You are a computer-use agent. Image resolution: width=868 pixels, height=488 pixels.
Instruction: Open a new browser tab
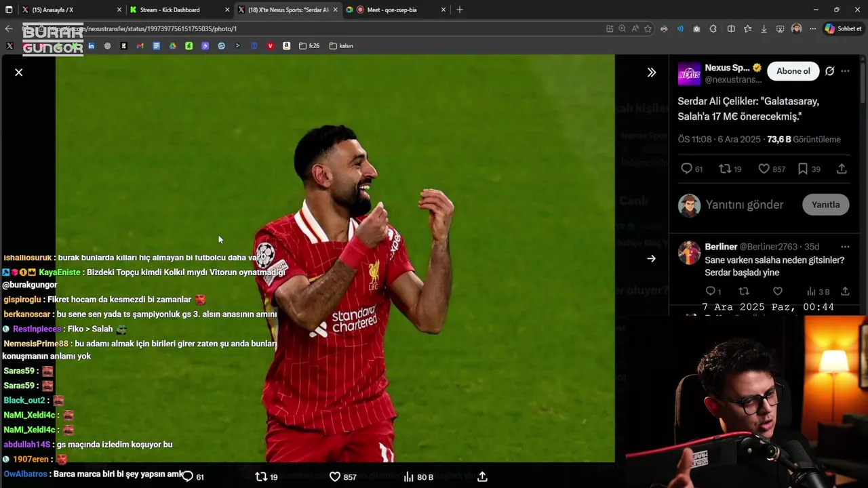click(x=460, y=9)
